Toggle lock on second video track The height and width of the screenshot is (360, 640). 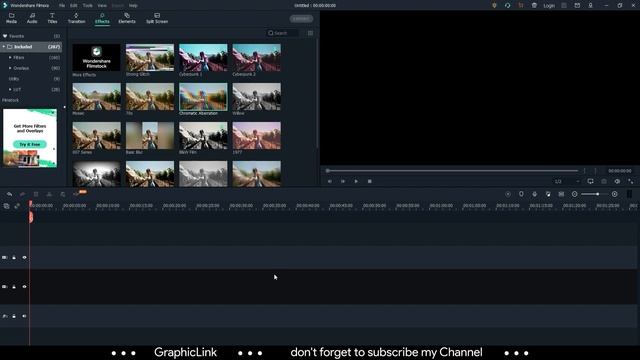[14, 287]
